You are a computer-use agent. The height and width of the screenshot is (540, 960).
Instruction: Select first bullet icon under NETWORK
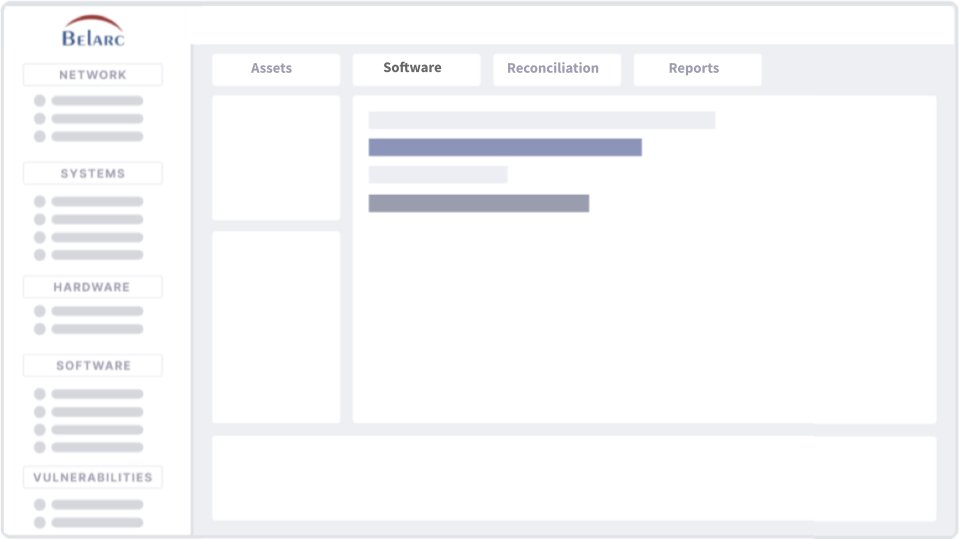(40, 101)
